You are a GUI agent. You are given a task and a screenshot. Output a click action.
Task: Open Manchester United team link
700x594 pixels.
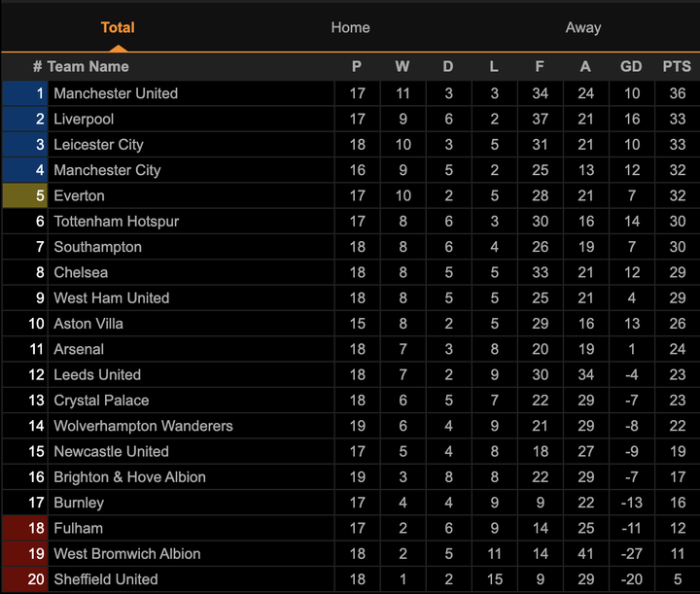pos(116,93)
